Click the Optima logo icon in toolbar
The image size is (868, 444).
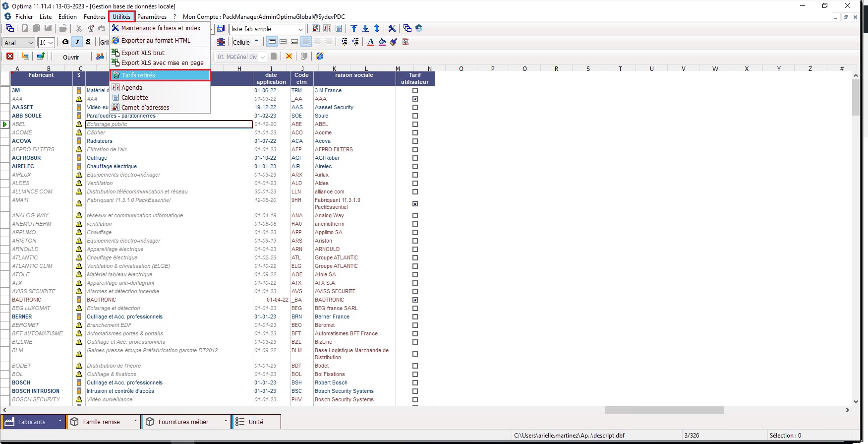tap(419, 29)
